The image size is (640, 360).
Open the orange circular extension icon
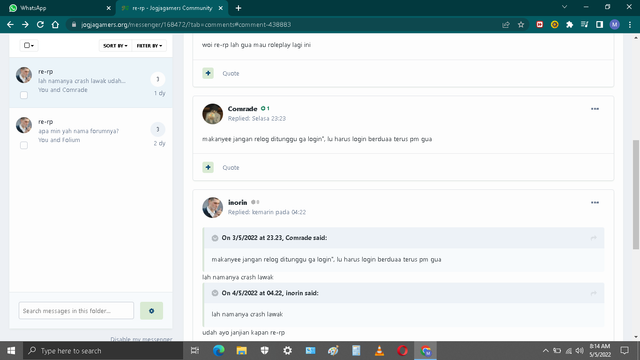click(x=554, y=24)
